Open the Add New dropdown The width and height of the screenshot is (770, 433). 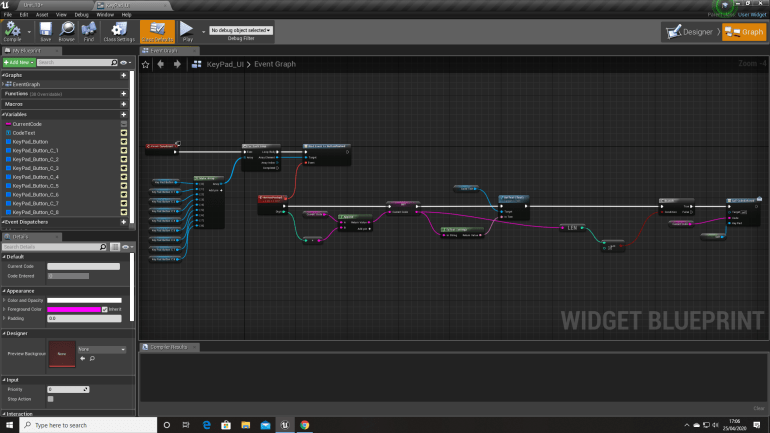19,62
